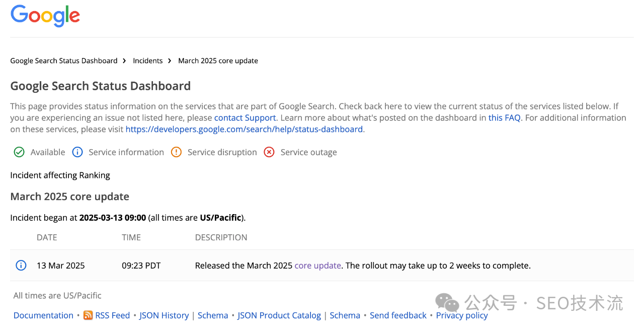Select the Google Search Status Dashboard breadcrumb
This screenshot has height=329, width=644.
(63, 60)
